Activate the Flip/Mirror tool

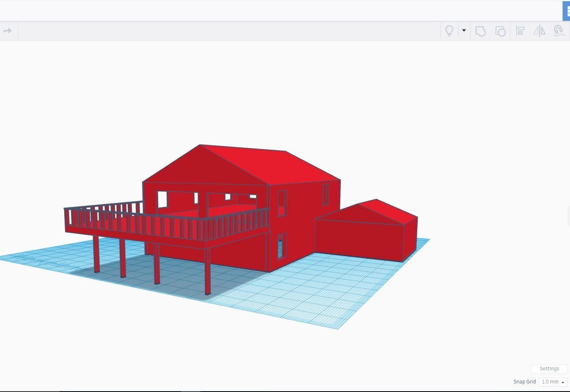(540, 31)
